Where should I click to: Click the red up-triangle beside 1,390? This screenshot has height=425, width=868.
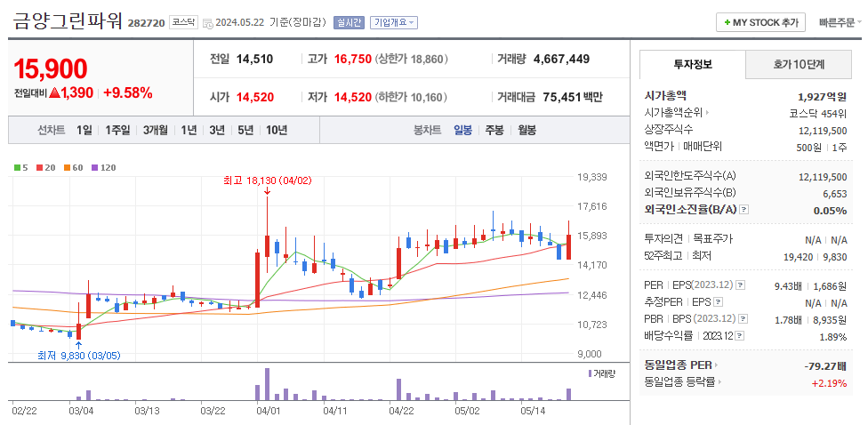[x=54, y=93]
